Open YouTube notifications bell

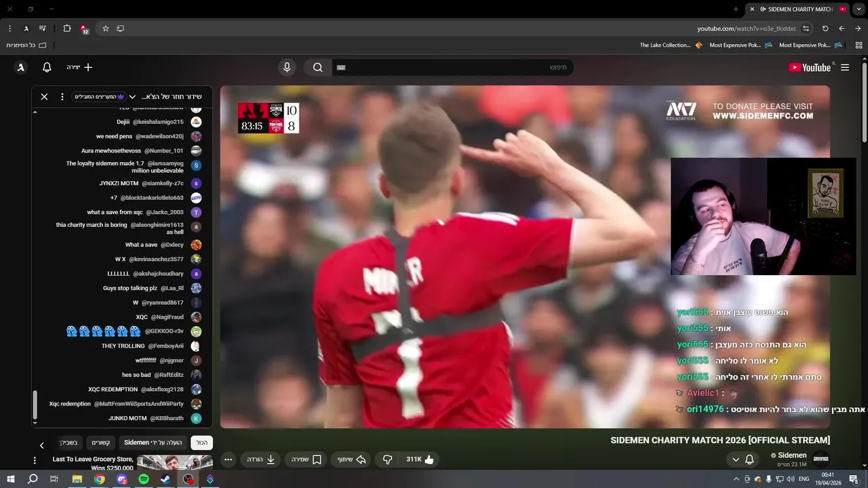point(47,67)
